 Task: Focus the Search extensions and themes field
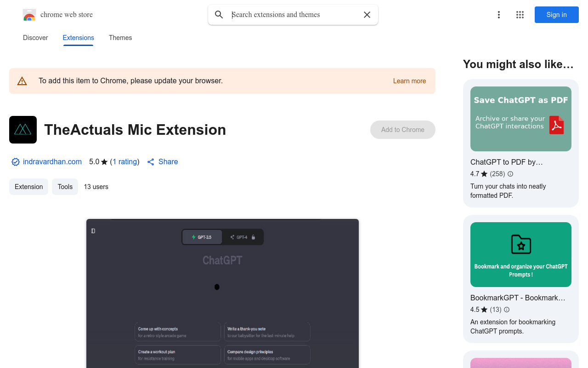pyautogui.click(x=294, y=15)
